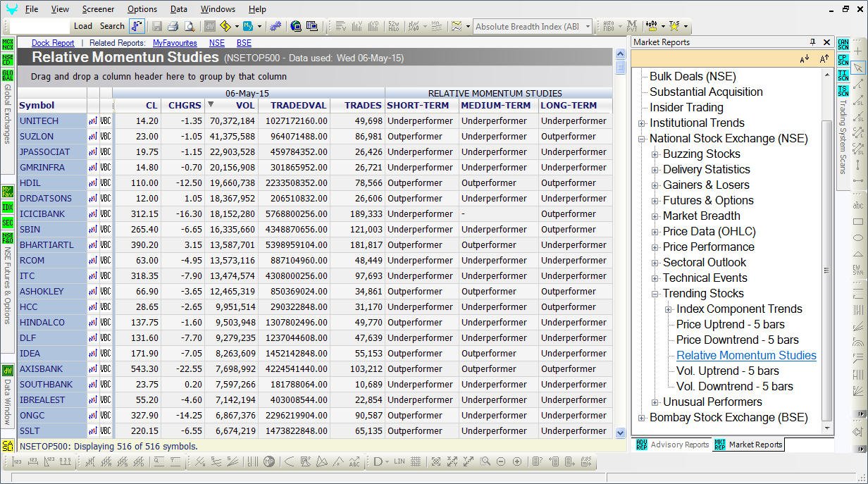Click the Auto Fibo tool icon
Image resolution: width=868 pixels, height=484 pixels.
click(608, 26)
